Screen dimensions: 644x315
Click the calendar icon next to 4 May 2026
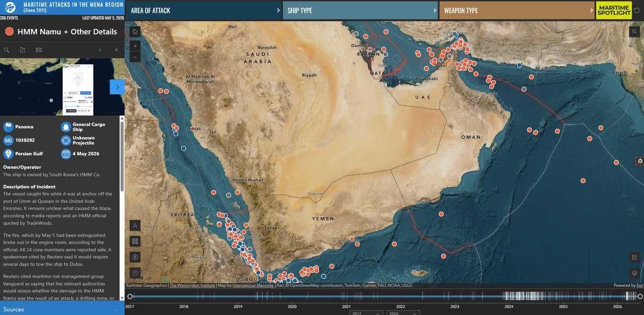click(66, 154)
